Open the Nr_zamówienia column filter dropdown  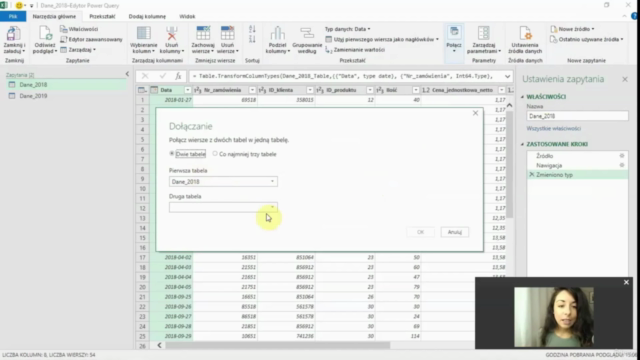click(x=252, y=90)
